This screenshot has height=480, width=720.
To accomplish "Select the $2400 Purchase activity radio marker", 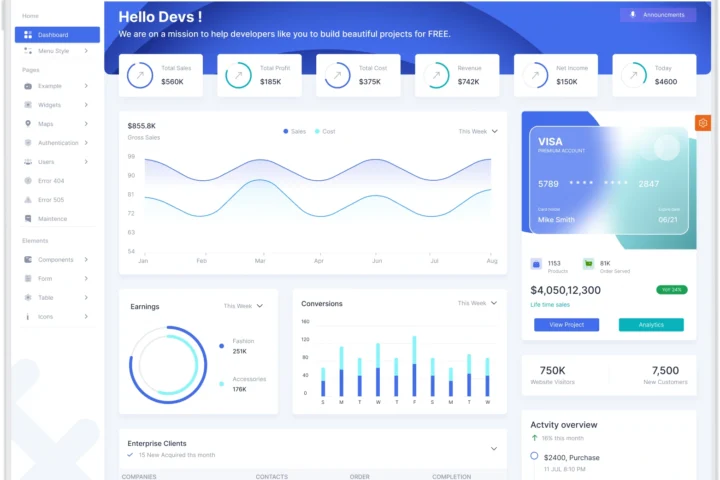I will click(x=534, y=456).
